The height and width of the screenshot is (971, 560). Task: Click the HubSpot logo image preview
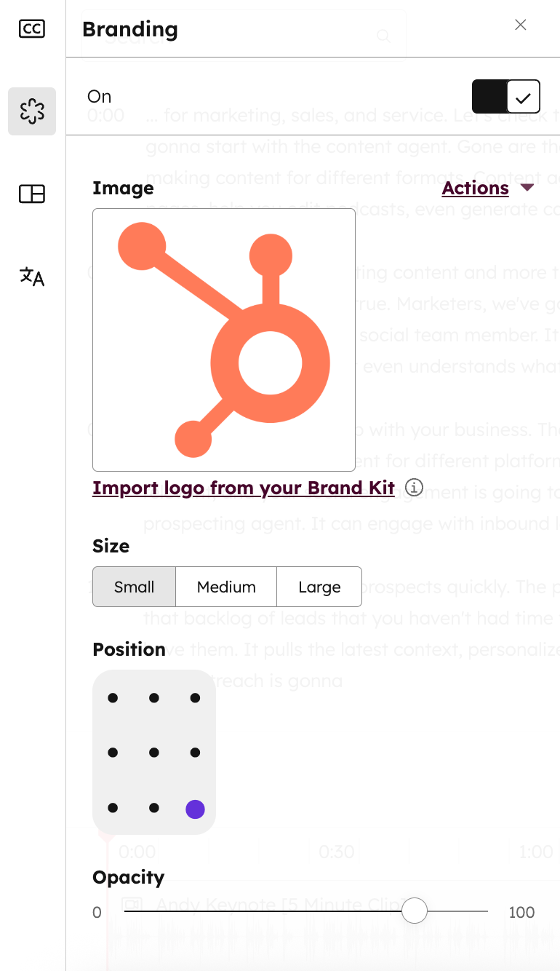(x=224, y=340)
